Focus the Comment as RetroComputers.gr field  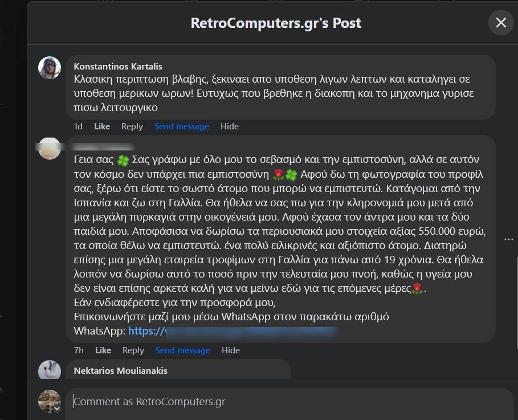tap(285, 401)
